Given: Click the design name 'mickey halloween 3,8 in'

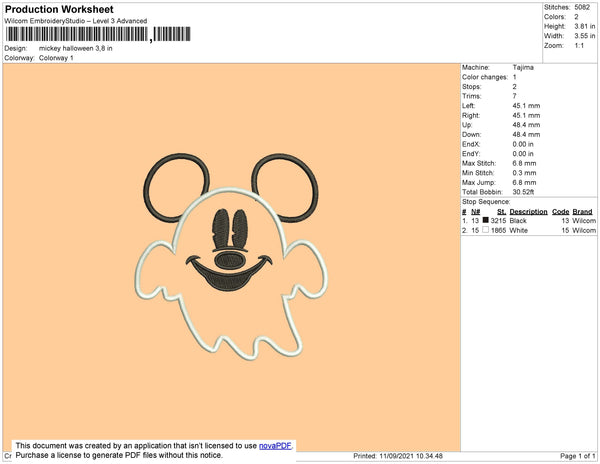Looking at the screenshot, I should 76,49.
